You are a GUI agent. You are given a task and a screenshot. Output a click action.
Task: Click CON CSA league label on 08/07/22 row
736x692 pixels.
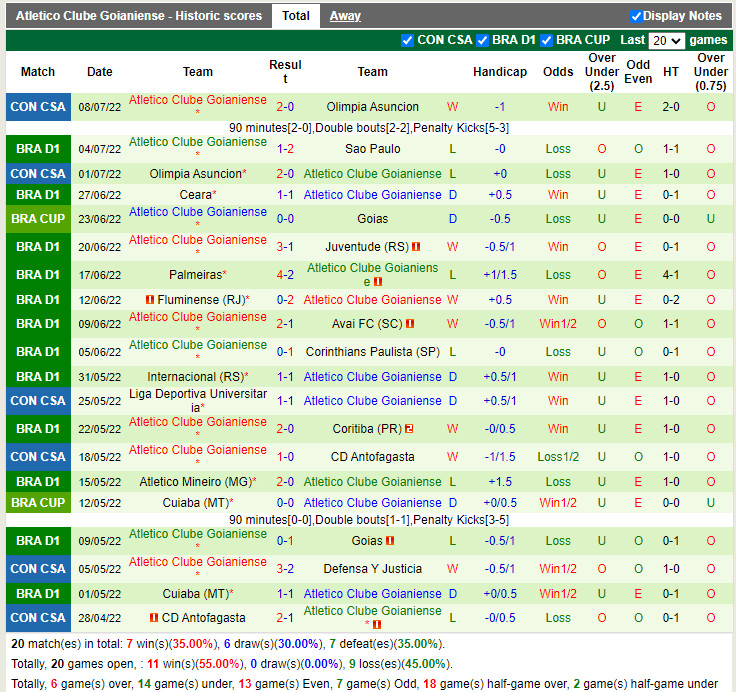(x=38, y=107)
